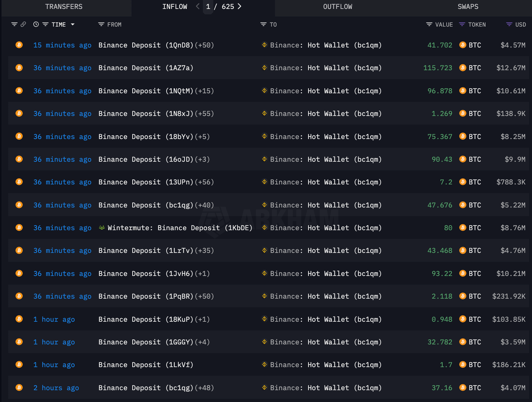This screenshot has width=532, height=402.
Task: Expand the (+50) addresses on 1QnD8 deposit
Action: pos(204,45)
